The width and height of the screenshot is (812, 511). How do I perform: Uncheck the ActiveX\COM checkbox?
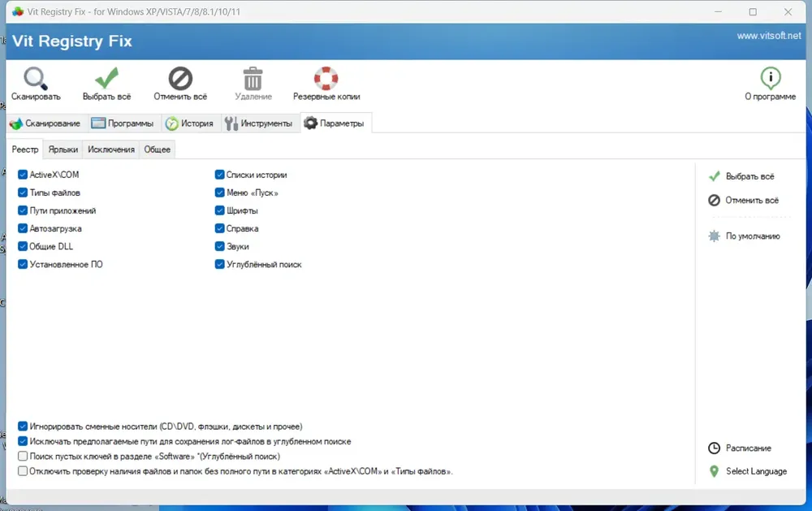pos(23,175)
